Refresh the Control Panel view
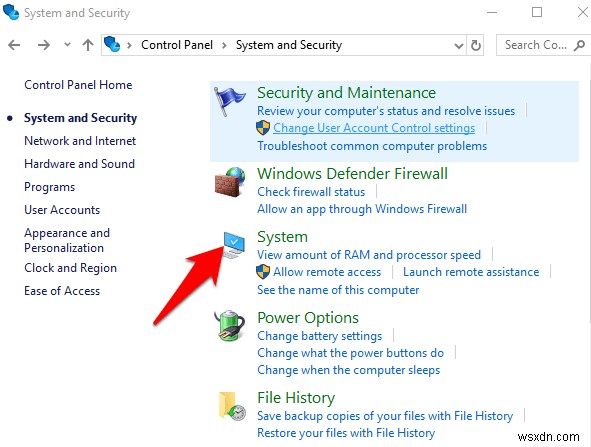Image resolution: width=591 pixels, height=447 pixels. [x=476, y=46]
